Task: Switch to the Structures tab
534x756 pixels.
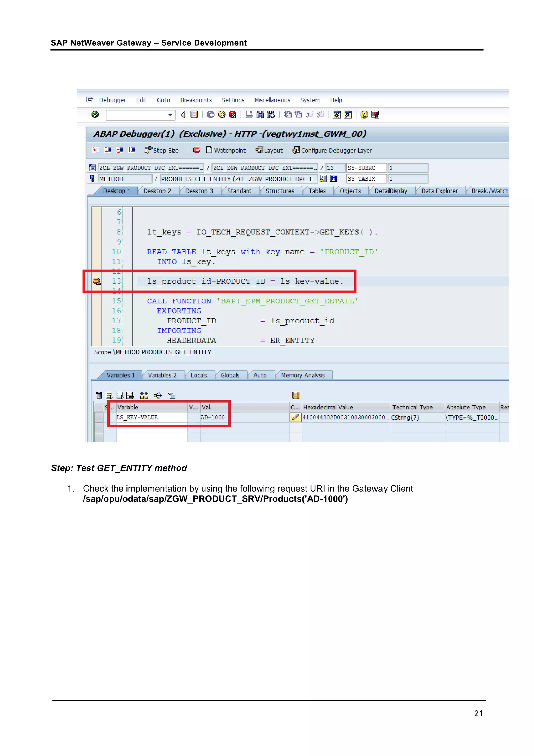Action: click(x=280, y=191)
